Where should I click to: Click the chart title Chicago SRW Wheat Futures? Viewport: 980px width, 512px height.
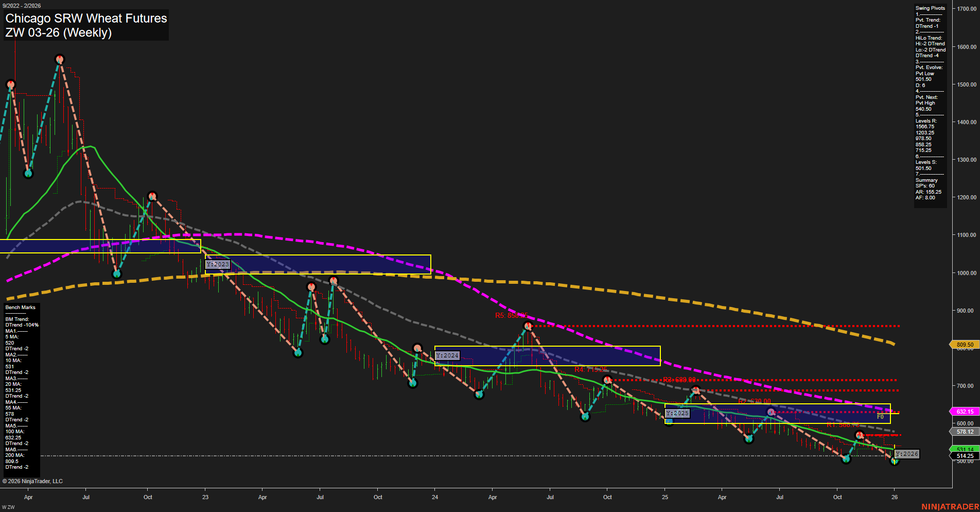tap(85, 19)
